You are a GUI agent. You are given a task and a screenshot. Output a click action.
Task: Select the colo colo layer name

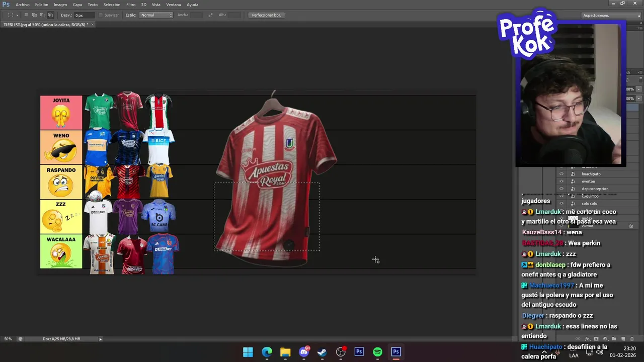[590, 204]
